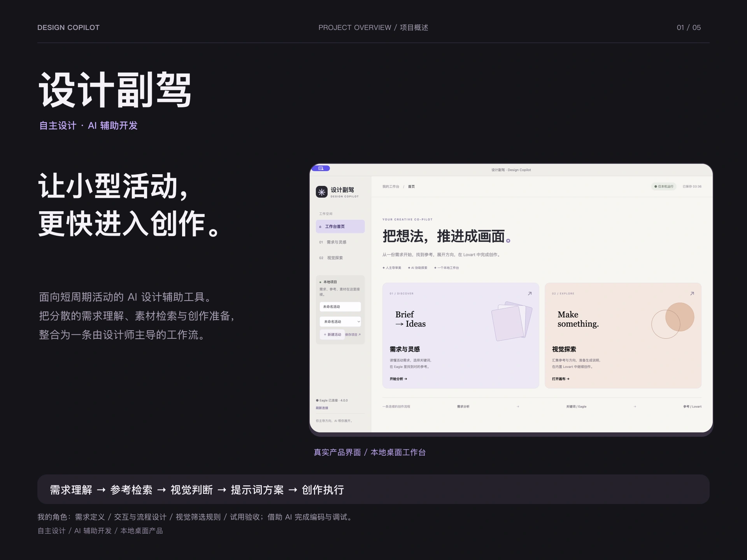Click the 打开画布 link
747x560 pixels.
pyautogui.click(x=561, y=379)
